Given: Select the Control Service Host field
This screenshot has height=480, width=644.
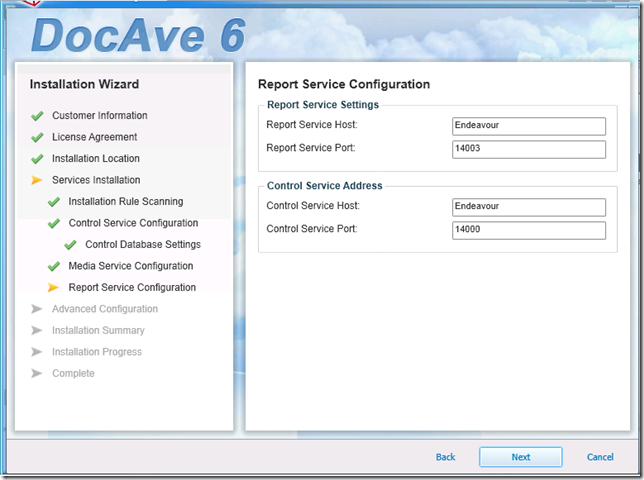Looking at the screenshot, I should (529, 207).
